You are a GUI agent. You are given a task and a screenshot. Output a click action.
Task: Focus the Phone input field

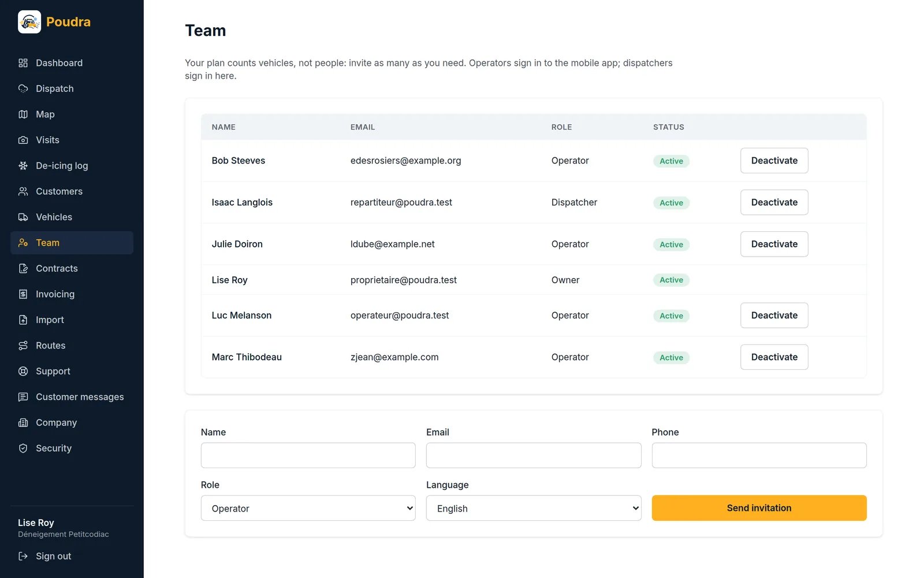click(x=759, y=455)
